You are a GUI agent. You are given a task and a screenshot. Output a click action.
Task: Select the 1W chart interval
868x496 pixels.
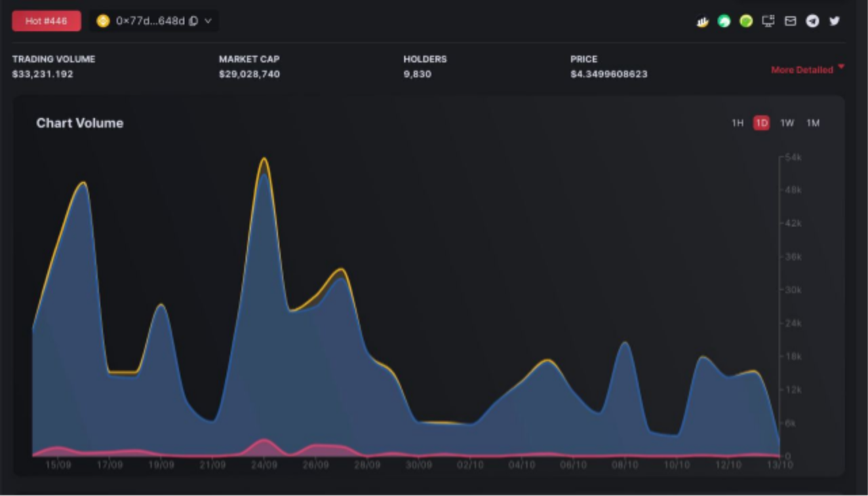pyautogui.click(x=787, y=123)
